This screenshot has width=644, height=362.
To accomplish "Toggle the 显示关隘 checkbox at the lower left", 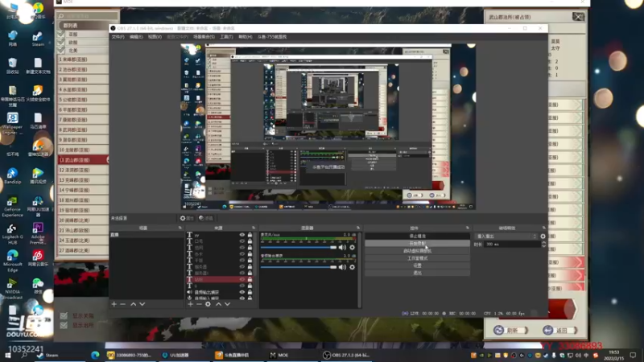I will coord(64,315).
